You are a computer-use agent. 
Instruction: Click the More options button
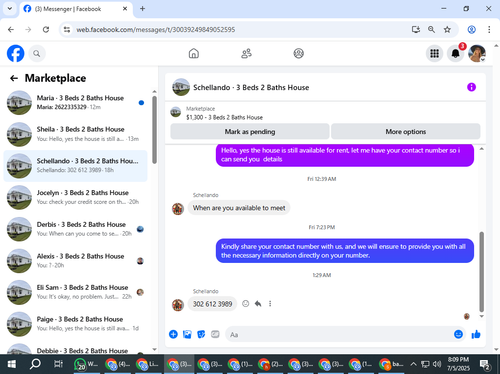[406, 132]
